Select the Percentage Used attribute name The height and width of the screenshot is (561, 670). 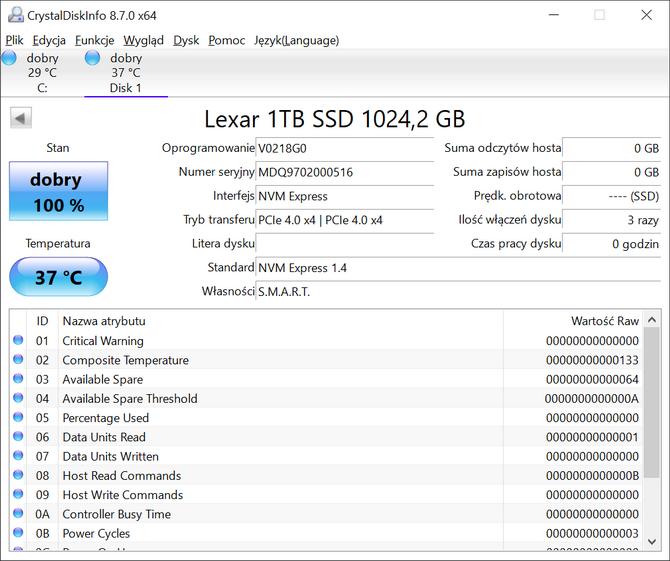tap(106, 418)
